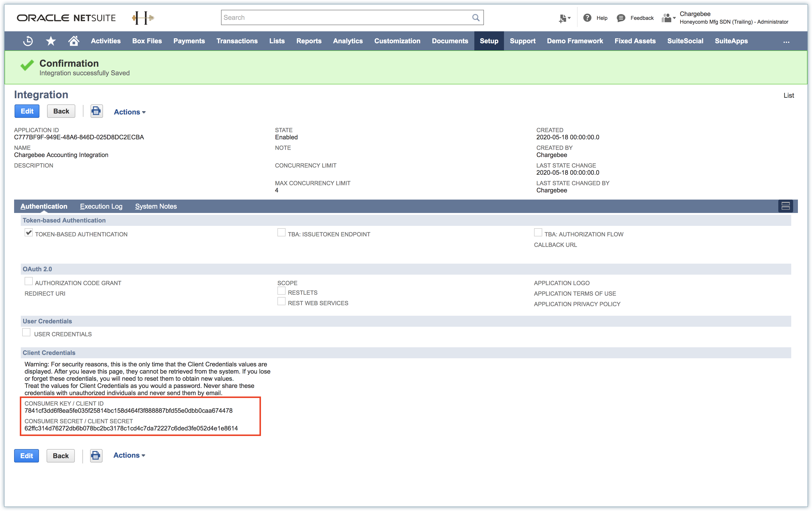The image size is (812, 511).
Task: Click the top Print icon
Action: pyautogui.click(x=97, y=111)
